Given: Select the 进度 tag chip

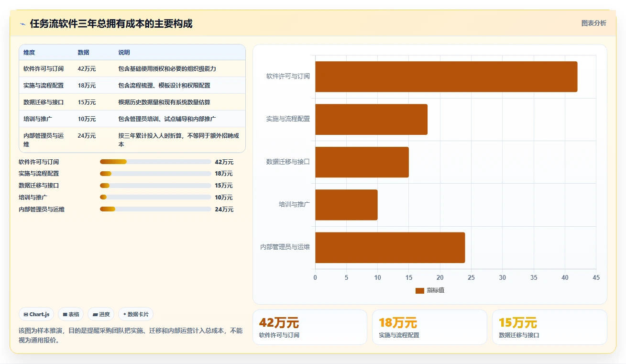Looking at the screenshot, I should coord(101,314).
